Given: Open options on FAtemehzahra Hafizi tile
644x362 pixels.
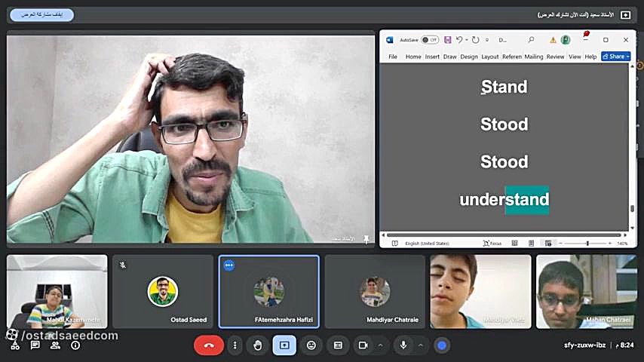Looking at the screenshot, I should [x=229, y=265].
